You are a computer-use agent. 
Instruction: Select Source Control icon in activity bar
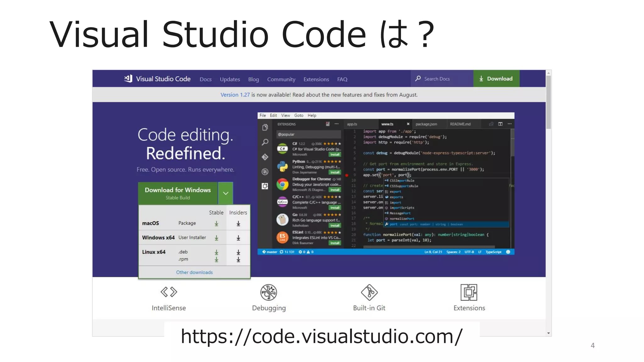tap(265, 157)
